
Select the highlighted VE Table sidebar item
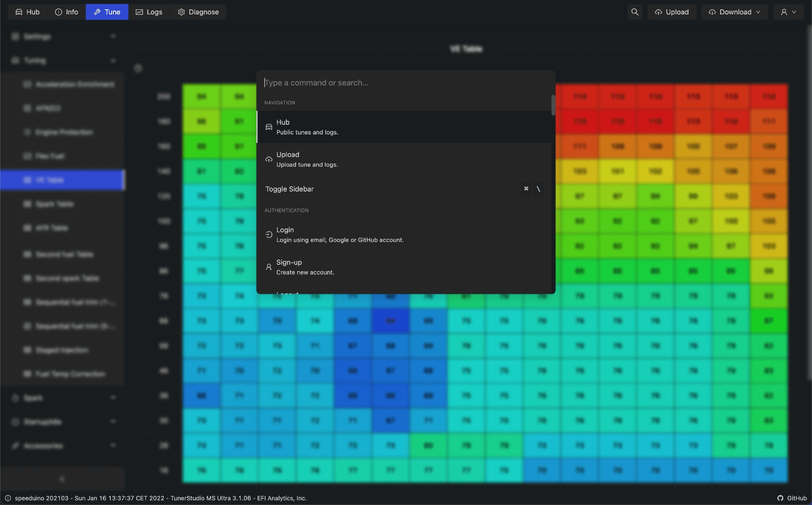[x=63, y=180]
